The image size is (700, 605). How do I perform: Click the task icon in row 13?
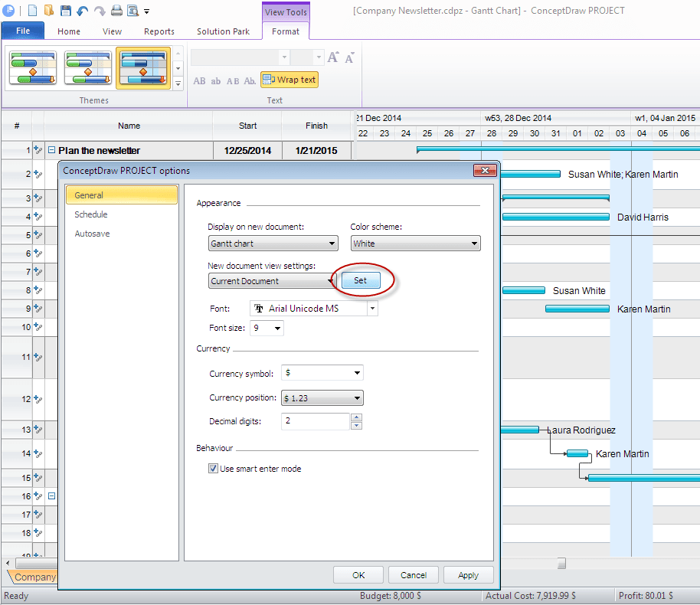pyautogui.click(x=38, y=430)
